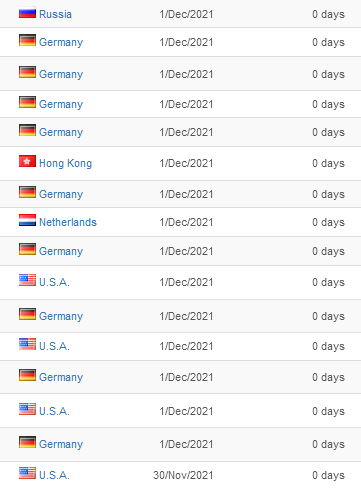Open the Germany link directly below Russia
Image resolution: width=361 pixels, height=488 pixels.
pos(61,42)
